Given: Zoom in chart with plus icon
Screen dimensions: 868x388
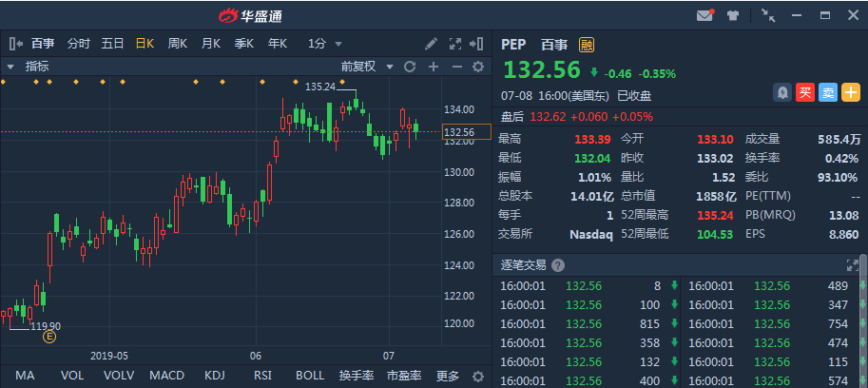Looking at the screenshot, I should (434, 67).
